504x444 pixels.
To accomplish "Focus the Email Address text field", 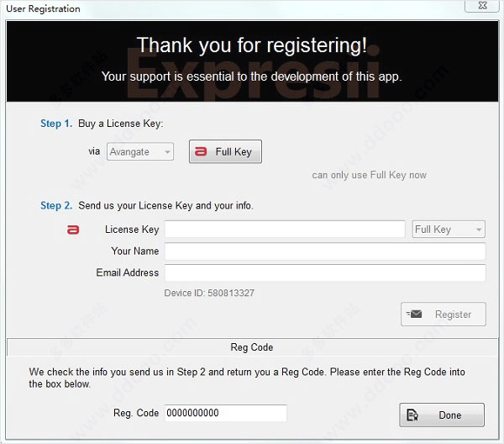I will point(325,272).
